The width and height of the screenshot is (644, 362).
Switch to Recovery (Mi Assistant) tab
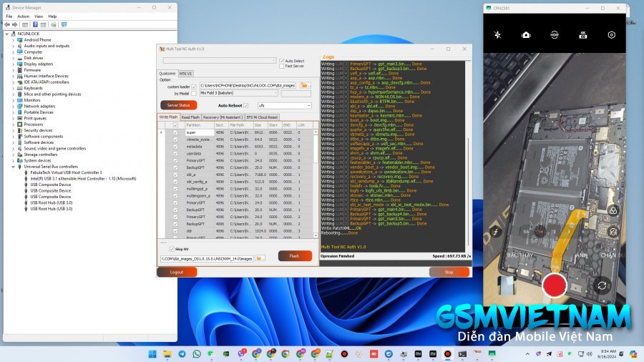coord(223,117)
